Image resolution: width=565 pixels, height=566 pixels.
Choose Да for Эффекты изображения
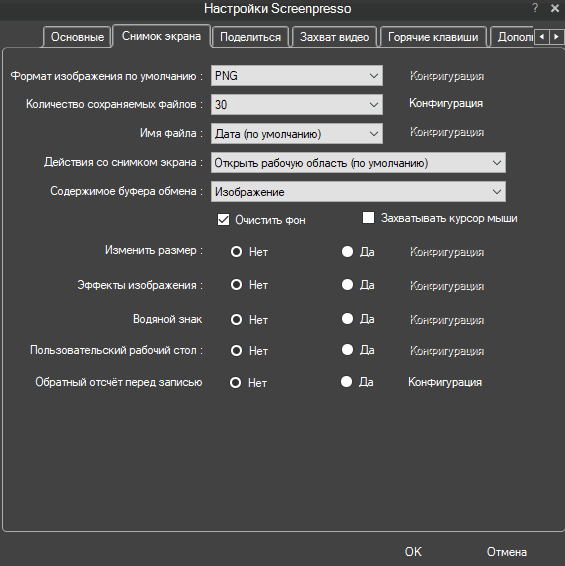click(x=347, y=285)
